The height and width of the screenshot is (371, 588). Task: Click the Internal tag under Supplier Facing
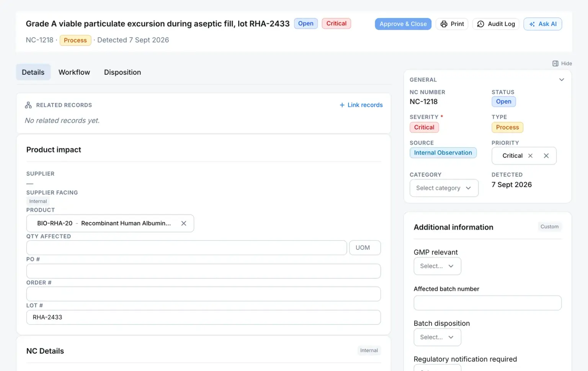(38, 201)
